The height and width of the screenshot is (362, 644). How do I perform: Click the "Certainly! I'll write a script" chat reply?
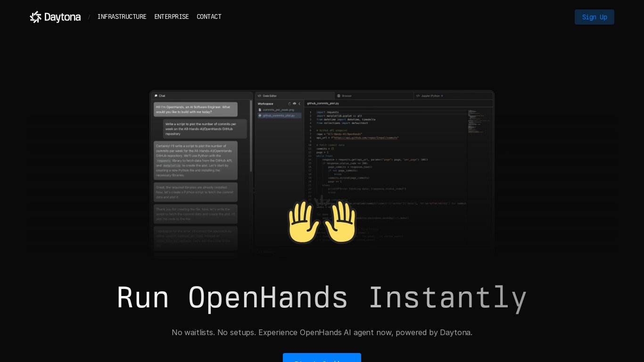(x=196, y=160)
